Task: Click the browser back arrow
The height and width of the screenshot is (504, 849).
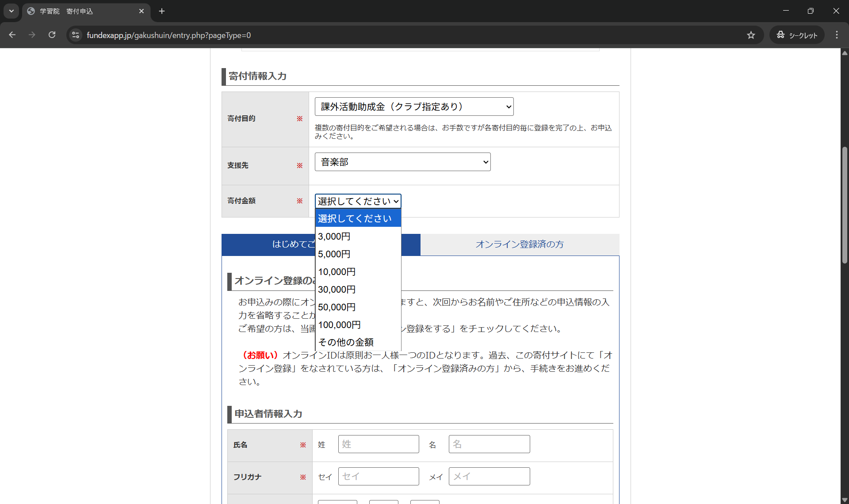Action: click(12, 35)
